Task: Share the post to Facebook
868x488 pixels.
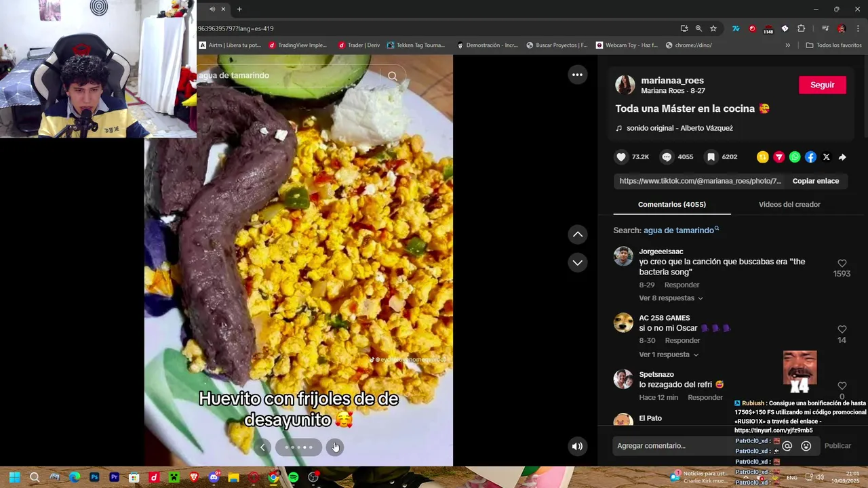Action: click(x=810, y=157)
